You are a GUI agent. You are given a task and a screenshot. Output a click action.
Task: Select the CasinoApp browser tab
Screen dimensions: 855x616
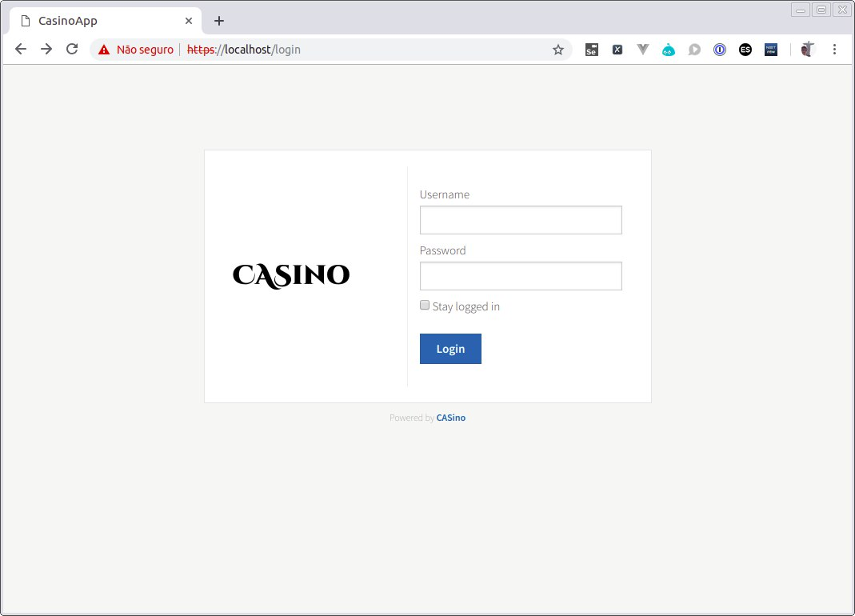[x=96, y=21]
